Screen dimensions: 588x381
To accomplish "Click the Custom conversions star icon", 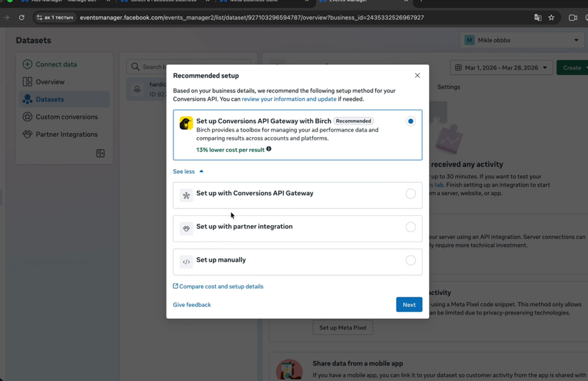I will click(28, 116).
